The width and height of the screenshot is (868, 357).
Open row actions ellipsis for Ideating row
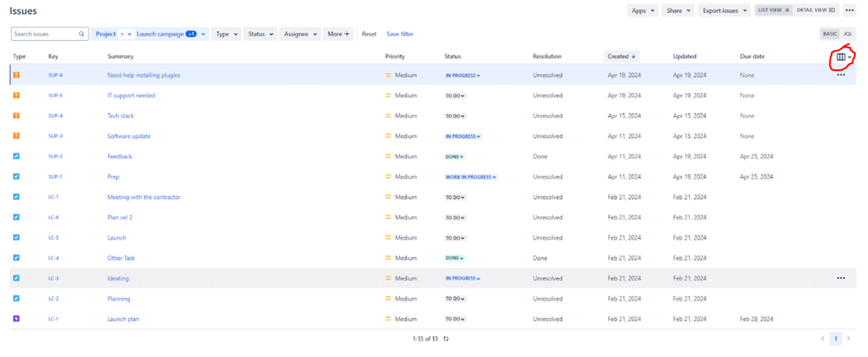[x=841, y=278]
